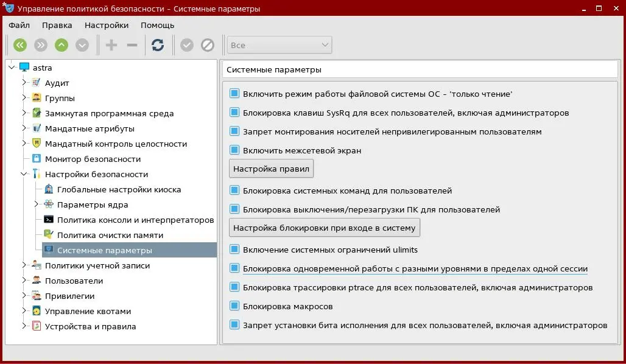The image size is (626, 364).
Task: Click the Настройки безопасности tools icon
Action: pyautogui.click(x=37, y=173)
